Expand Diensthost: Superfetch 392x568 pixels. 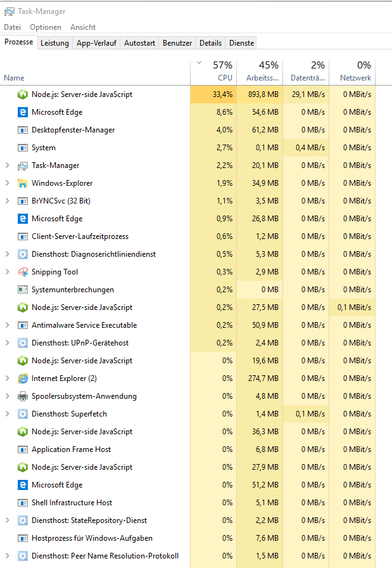pos(7,414)
